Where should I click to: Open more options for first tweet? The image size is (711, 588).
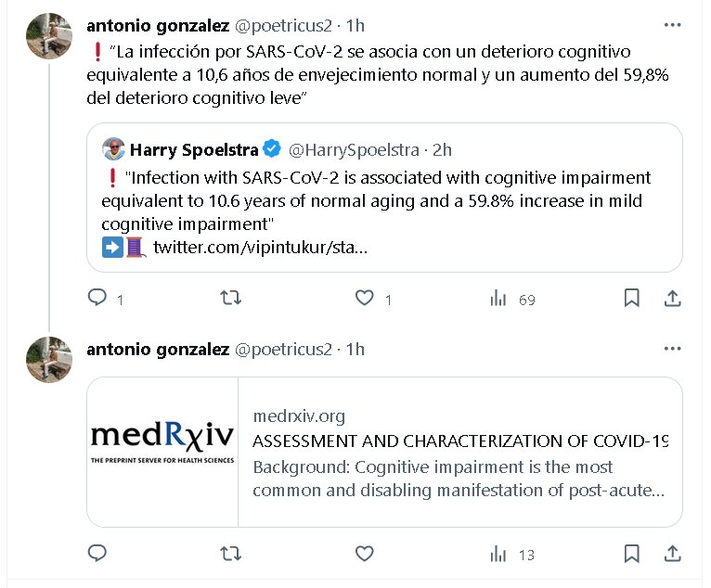673,23
